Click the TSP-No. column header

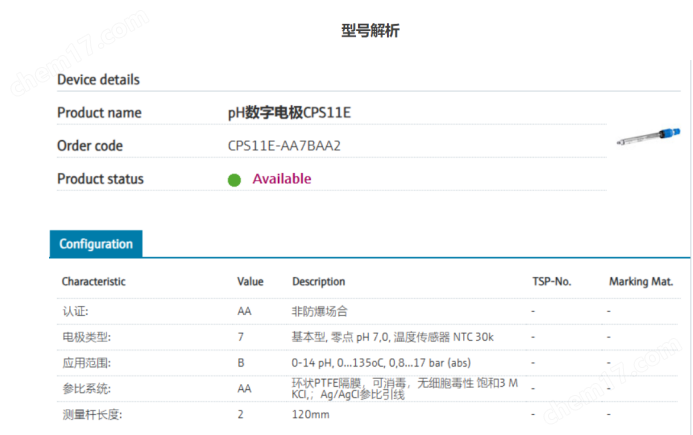552,281
